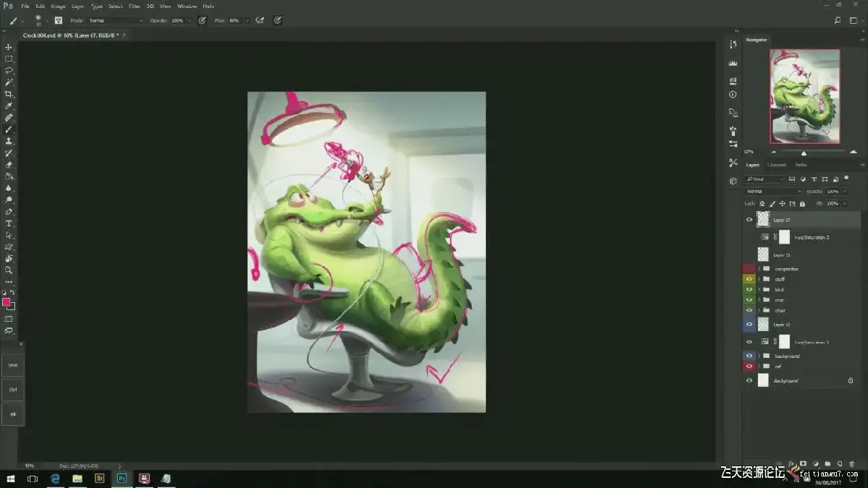Lock all padlock icon in Layers panel
The width and height of the screenshot is (868, 488).
click(x=803, y=204)
